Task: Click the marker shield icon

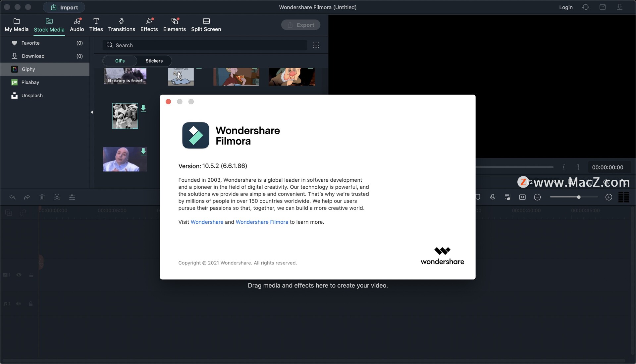Action: point(478,197)
